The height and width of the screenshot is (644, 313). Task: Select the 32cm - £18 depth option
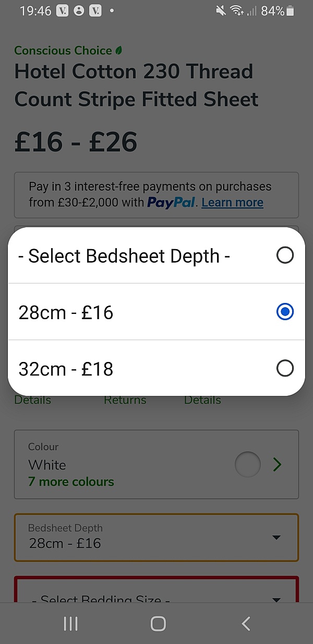click(156, 368)
